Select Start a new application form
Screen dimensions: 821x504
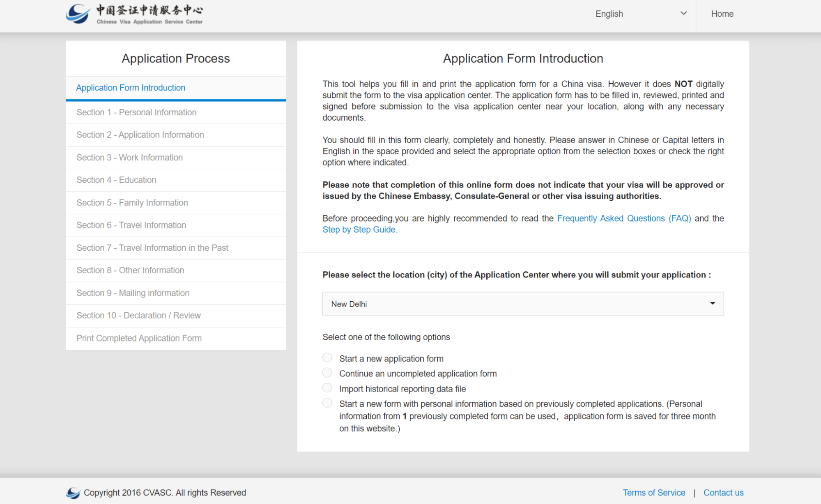[x=327, y=358]
